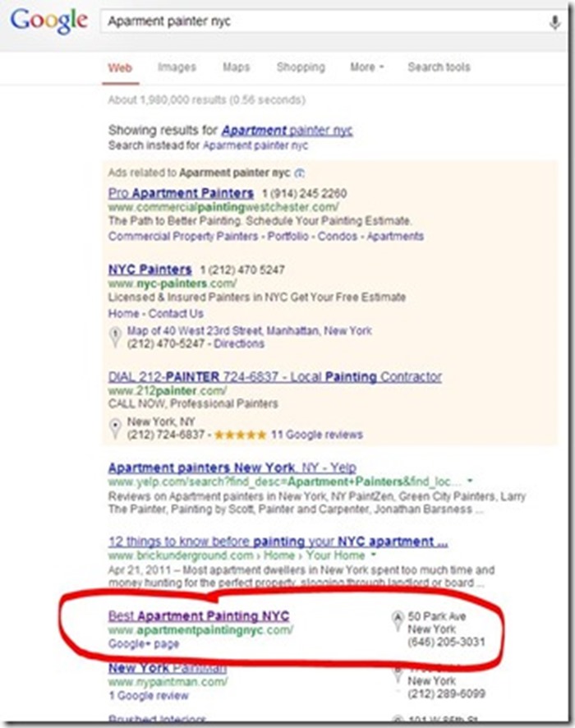Click map pin icon beside New York, NY ad
This screenshot has height=728, width=575.
pos(115,428)
